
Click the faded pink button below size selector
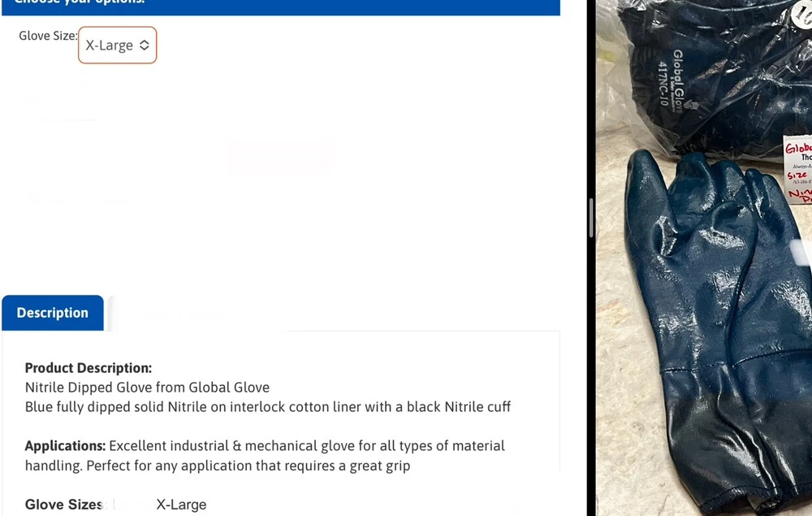(281, 155)
